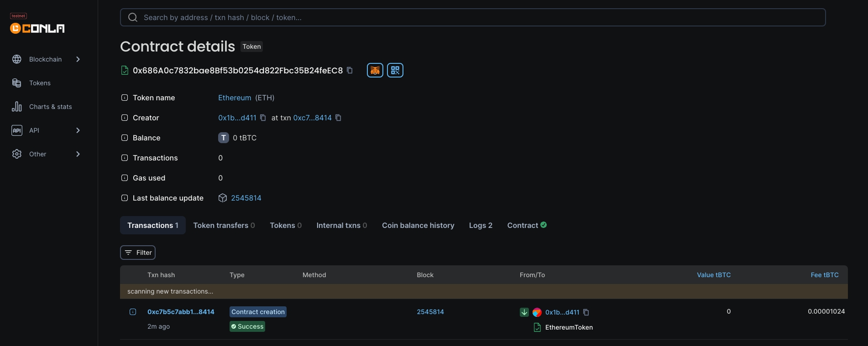
Task: Open last balance update block 2545814
Action: 246,198
